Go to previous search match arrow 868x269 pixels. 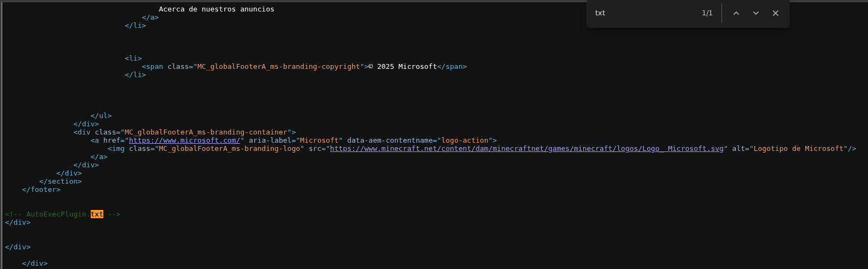tap(736, 13)
